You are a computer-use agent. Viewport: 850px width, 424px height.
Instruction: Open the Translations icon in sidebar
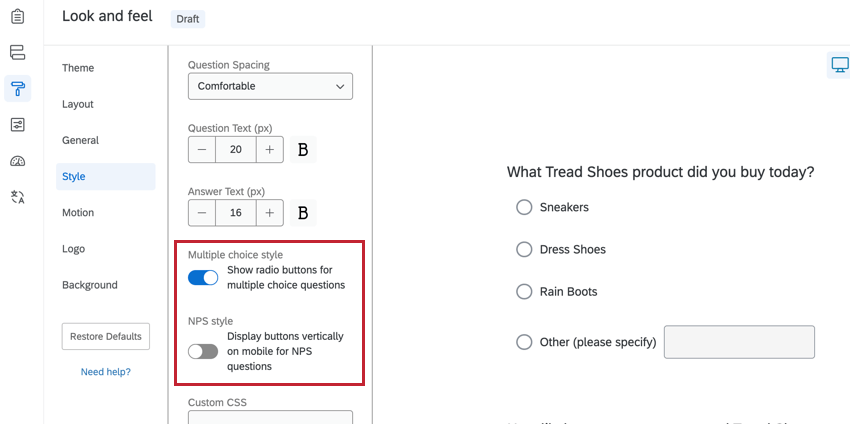(x=17, y=197)
